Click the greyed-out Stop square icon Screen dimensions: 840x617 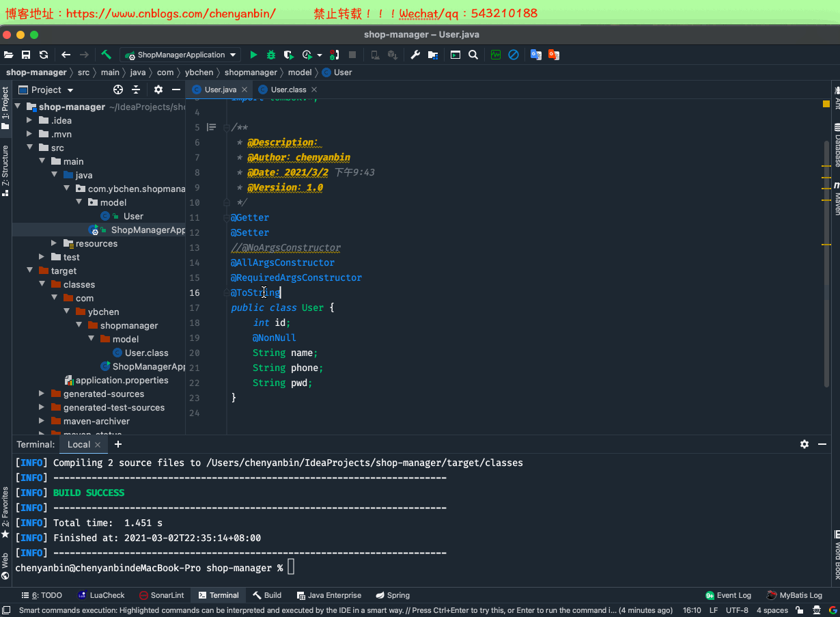tap(352, 55)
